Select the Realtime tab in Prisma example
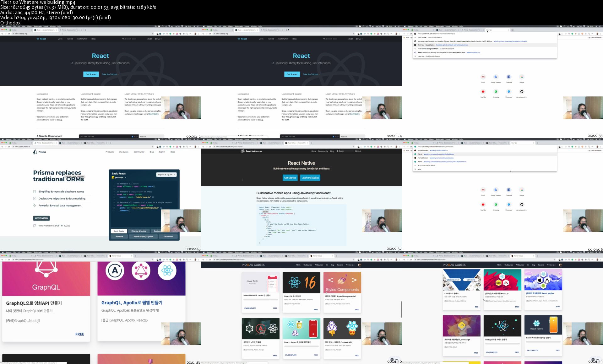Viewport: 603px width, 364px height. (x=119, y=237)
